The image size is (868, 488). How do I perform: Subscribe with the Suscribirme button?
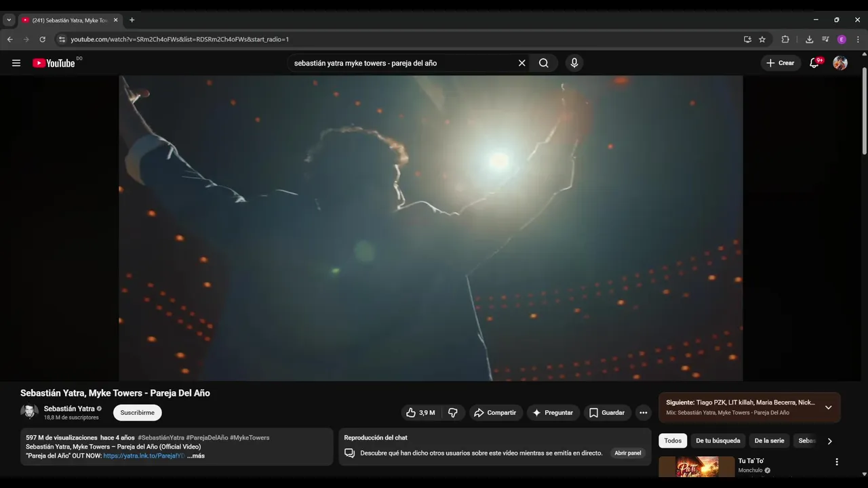[138, 413]
